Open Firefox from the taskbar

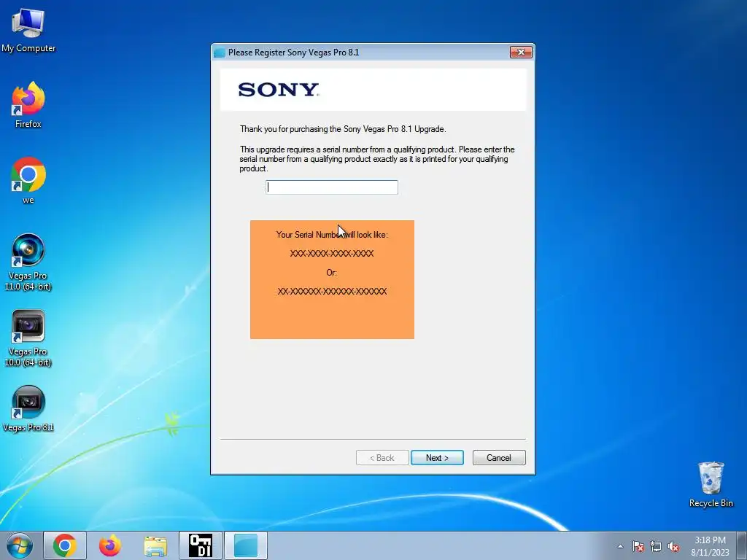[x=110, y=545]
